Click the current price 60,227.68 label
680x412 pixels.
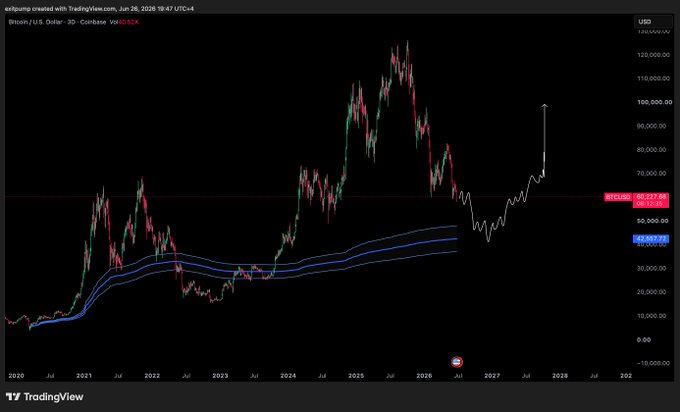(x=651, y=200)
